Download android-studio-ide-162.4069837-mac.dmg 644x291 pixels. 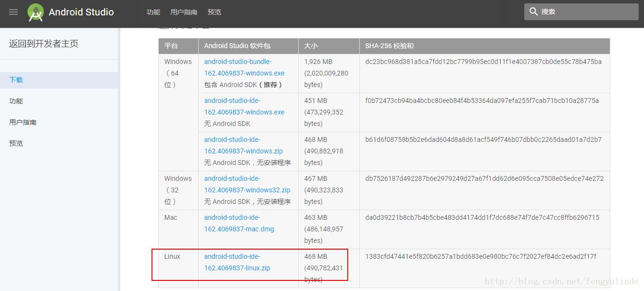pos(239,223)
